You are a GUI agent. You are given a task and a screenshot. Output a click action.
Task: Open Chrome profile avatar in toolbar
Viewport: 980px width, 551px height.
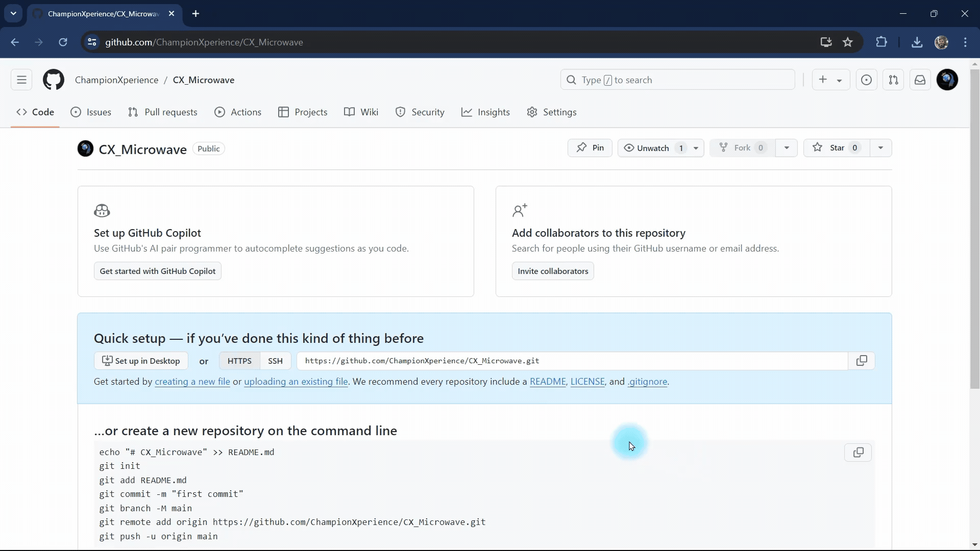coord(942,42)
